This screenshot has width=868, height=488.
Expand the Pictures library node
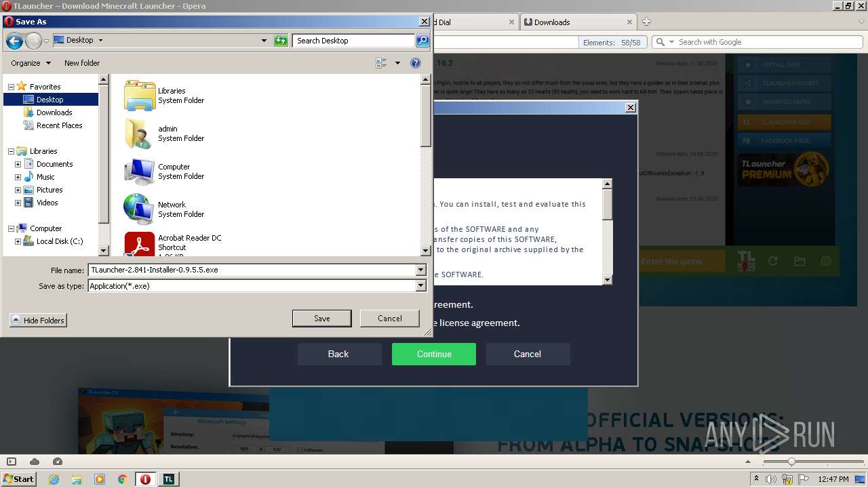pyautogui.click(x=18, y=190)
